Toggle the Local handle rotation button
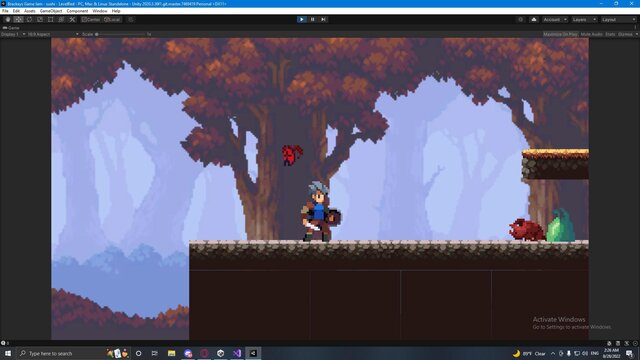640x360 pixels. 112,20
